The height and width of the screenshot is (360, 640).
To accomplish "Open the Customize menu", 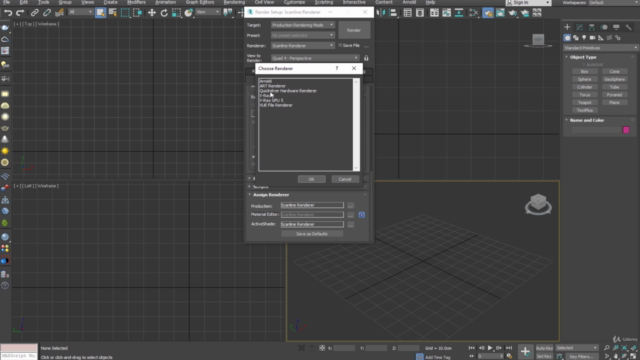I will 294,2.
